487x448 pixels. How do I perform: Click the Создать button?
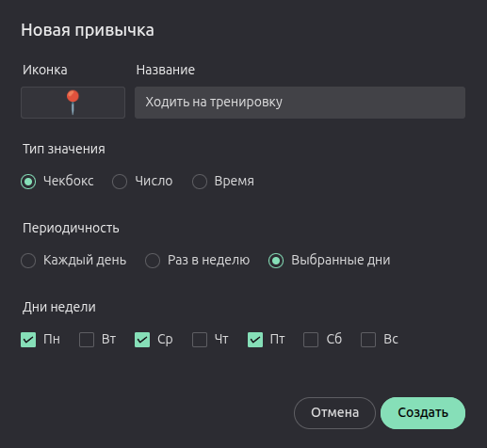point(423,413)
